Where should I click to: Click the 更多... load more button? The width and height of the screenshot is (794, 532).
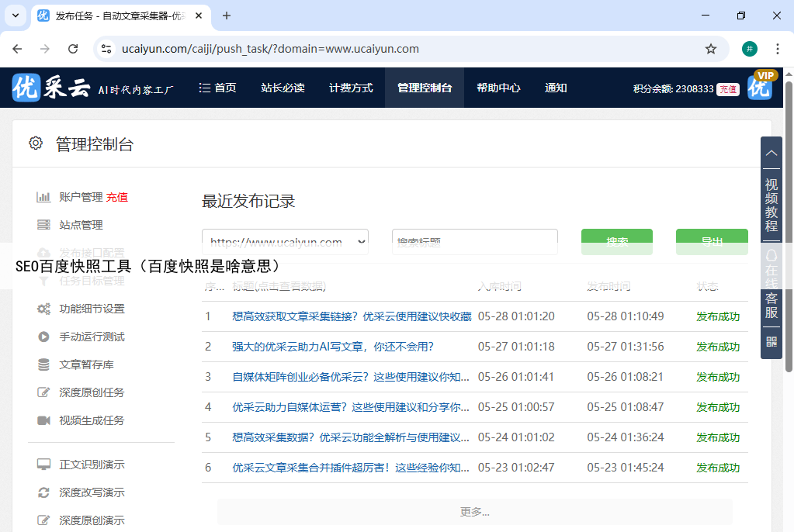tap(474, 512)
